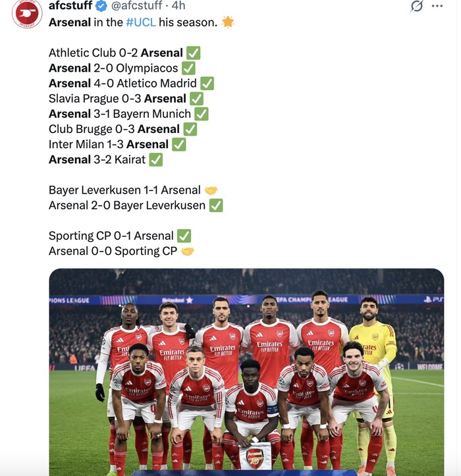Click the check mark after Inter Milan result

tap(178, 144)
